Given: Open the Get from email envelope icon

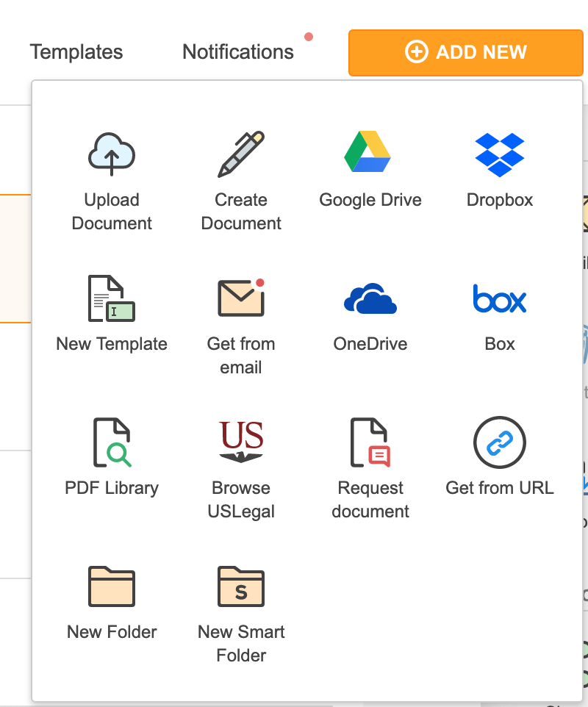Looking at the screenshot, I should pyautogui.click(x=241, y=297).
